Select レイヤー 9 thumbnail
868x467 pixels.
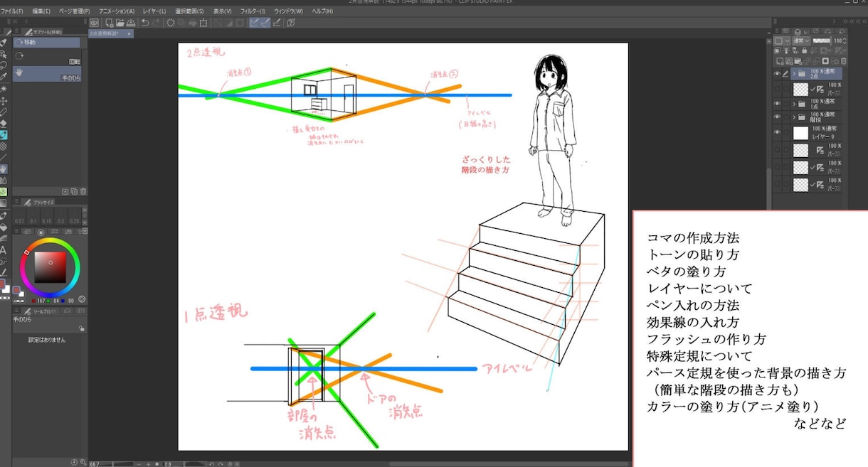click(800, 132)
